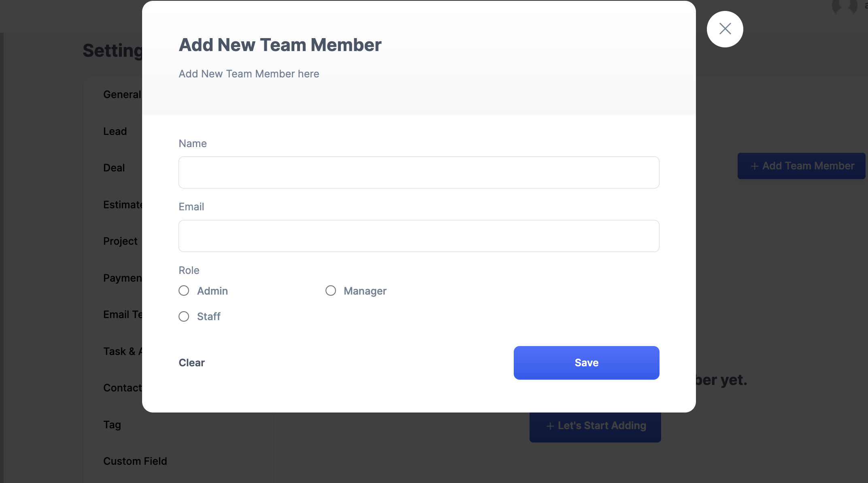The image size is (868, 483).
Task: Select the Manager role radio button
Action: click(x=331, y=291)
